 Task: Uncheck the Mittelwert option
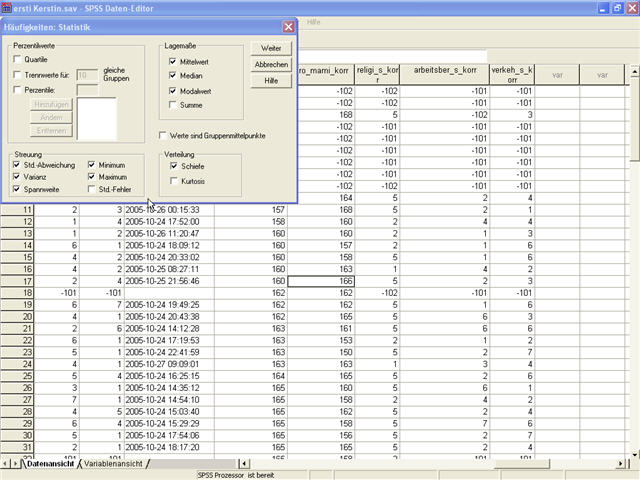pyautogui.click(x=172, y=61)
